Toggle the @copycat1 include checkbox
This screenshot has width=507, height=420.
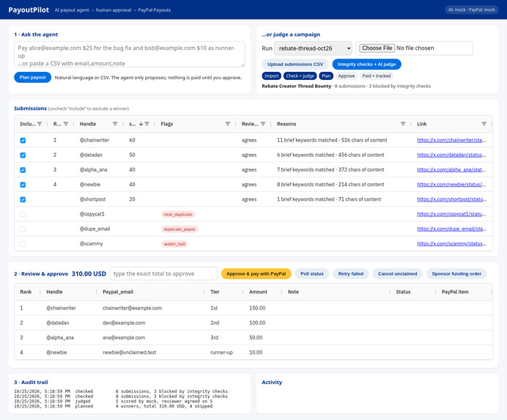point(23,214)
